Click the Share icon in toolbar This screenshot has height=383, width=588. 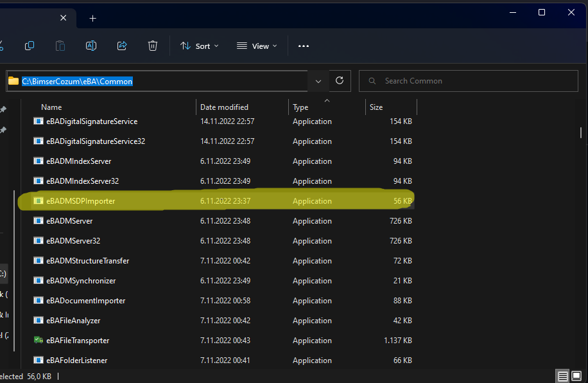pyautogui.click(x=122, y=46)
